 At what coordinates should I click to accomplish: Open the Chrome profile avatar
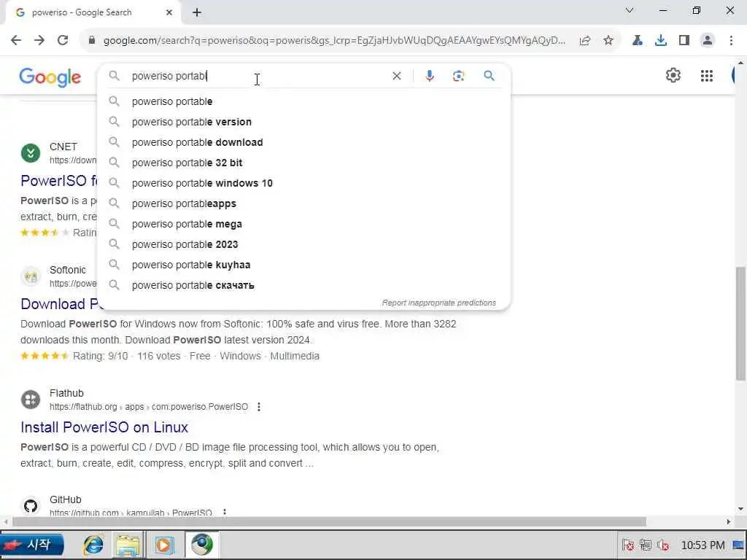[x=708, y=41]
